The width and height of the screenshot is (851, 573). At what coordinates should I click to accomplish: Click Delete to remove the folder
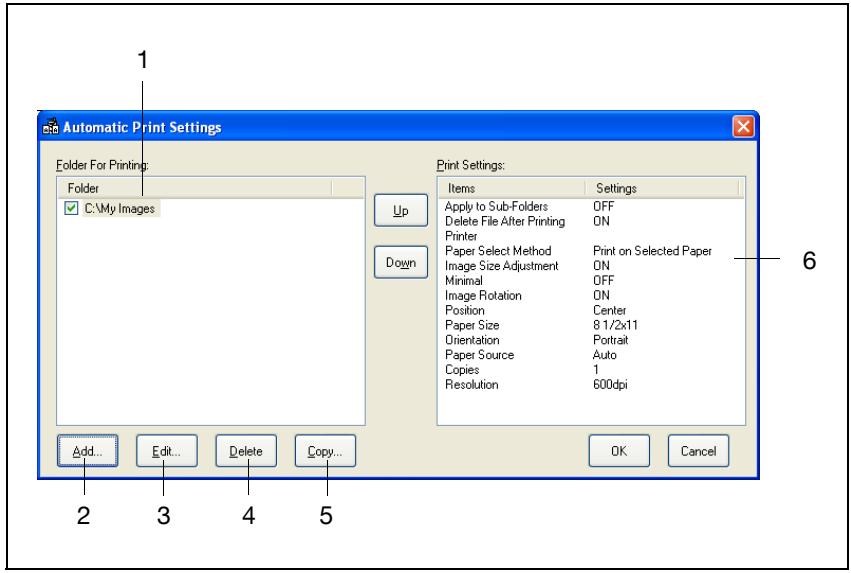pos(246,451)
